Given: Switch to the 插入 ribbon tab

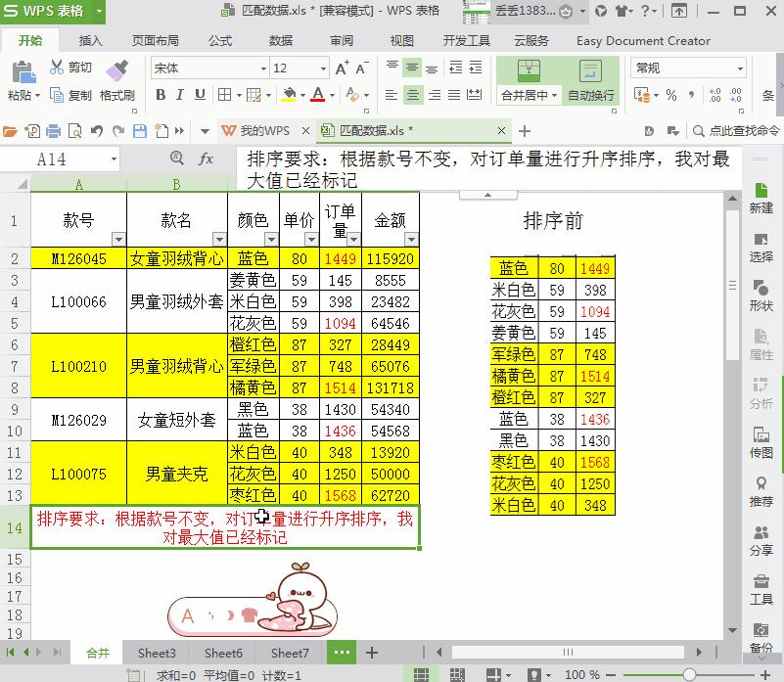Looking at the screenshot, I should point(91,40).
